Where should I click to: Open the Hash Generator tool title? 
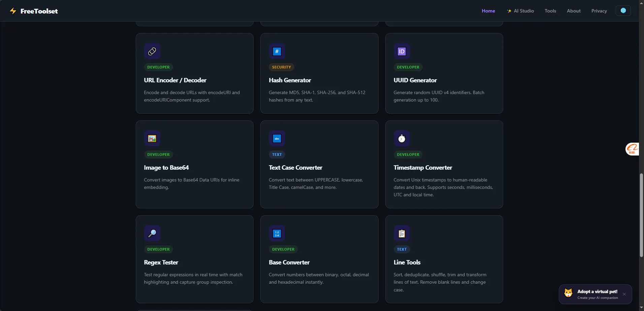pos(290,80)
